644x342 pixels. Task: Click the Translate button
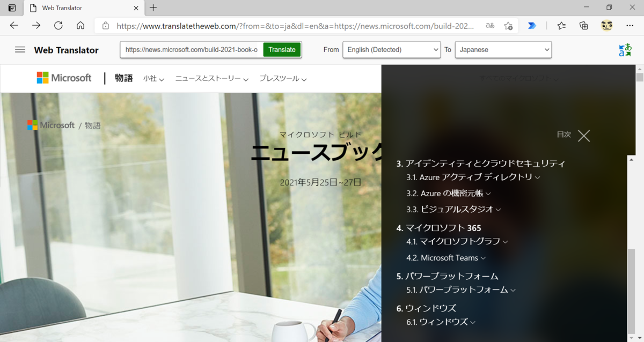282,50
